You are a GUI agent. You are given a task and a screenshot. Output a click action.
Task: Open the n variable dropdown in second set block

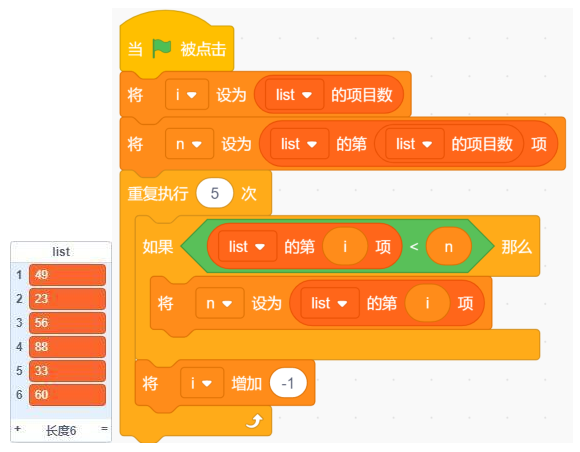pyautogui.click(x=189, y=144)
